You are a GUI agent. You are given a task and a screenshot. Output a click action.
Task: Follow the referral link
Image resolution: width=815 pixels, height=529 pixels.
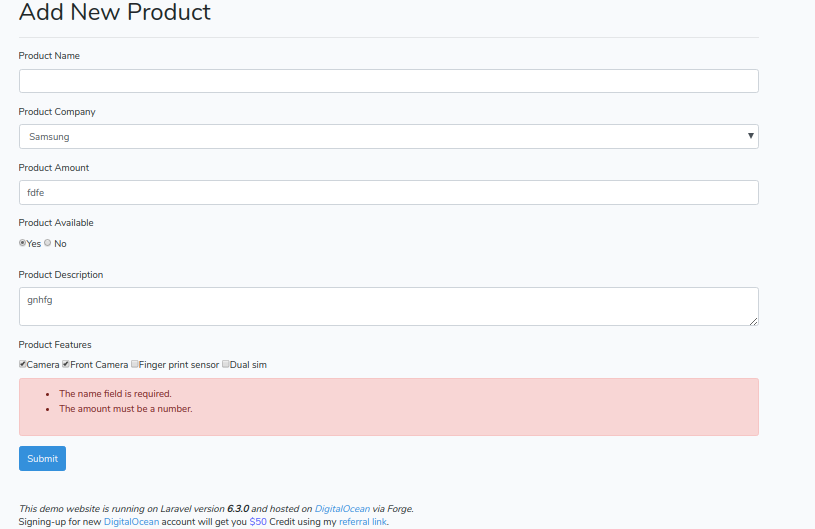[362, 522]
